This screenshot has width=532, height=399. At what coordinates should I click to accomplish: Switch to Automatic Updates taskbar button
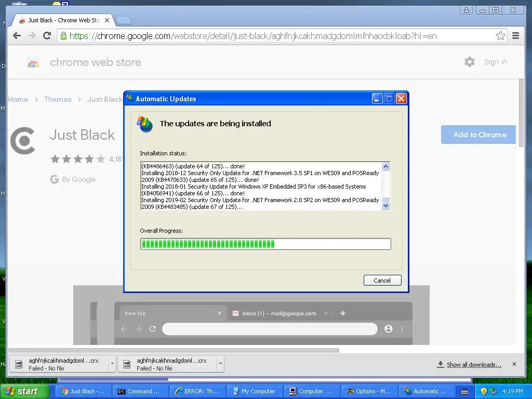pos(426,391)
